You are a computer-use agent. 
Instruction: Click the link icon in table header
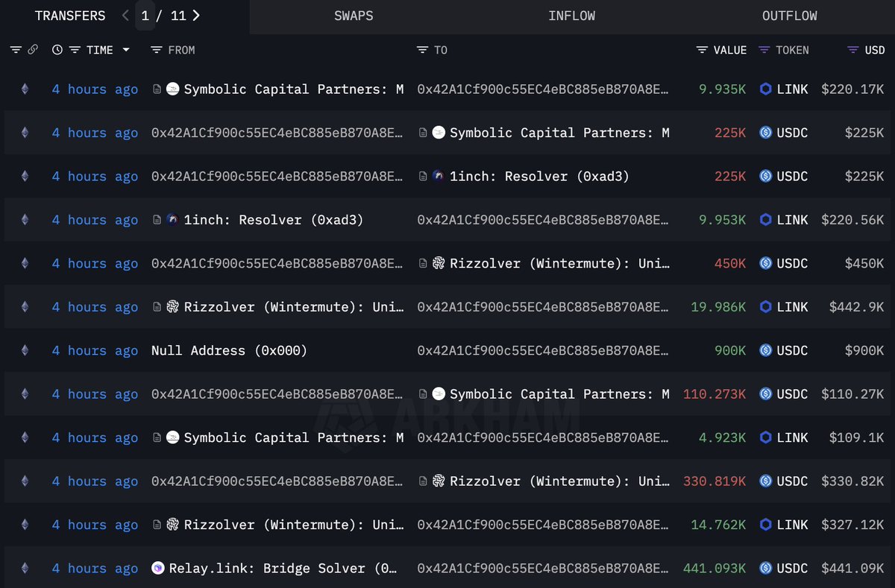click(33, 50)
